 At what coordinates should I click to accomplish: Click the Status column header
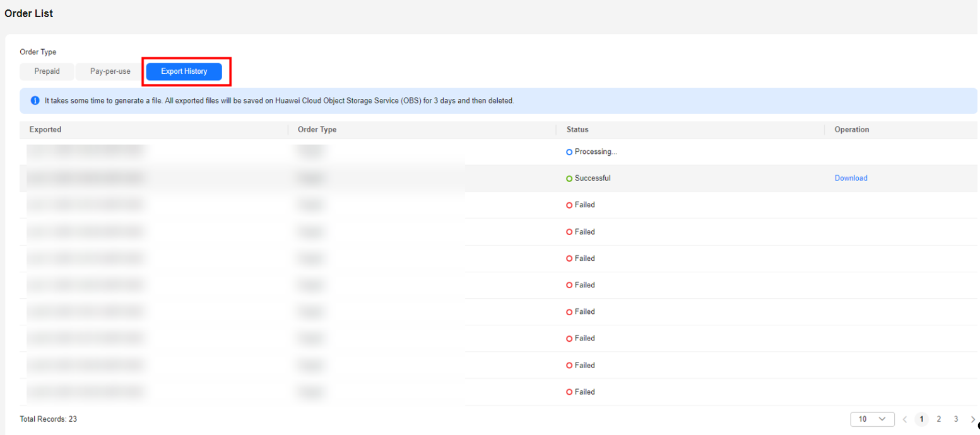tap(577, 129)
